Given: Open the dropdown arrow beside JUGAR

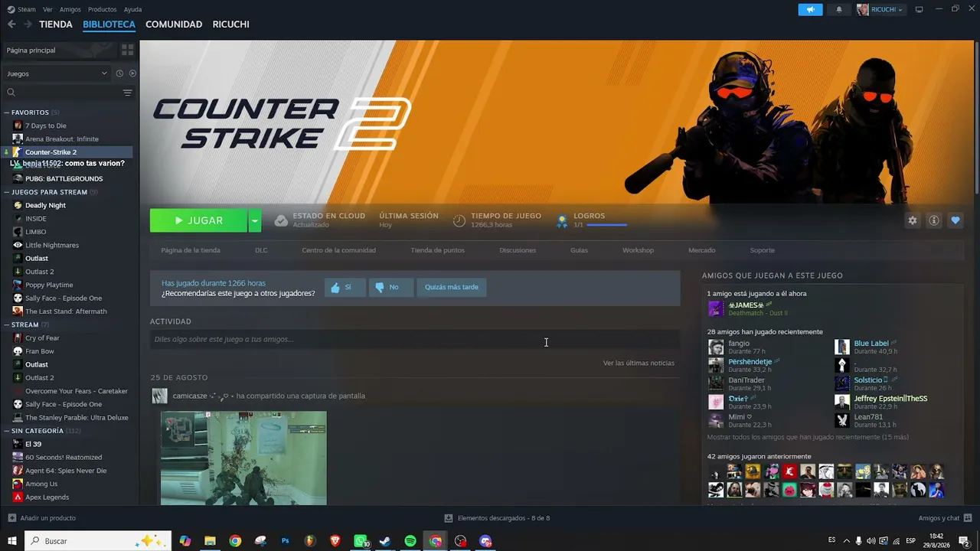Looking at the screenshot, I should tap(255, 220).
